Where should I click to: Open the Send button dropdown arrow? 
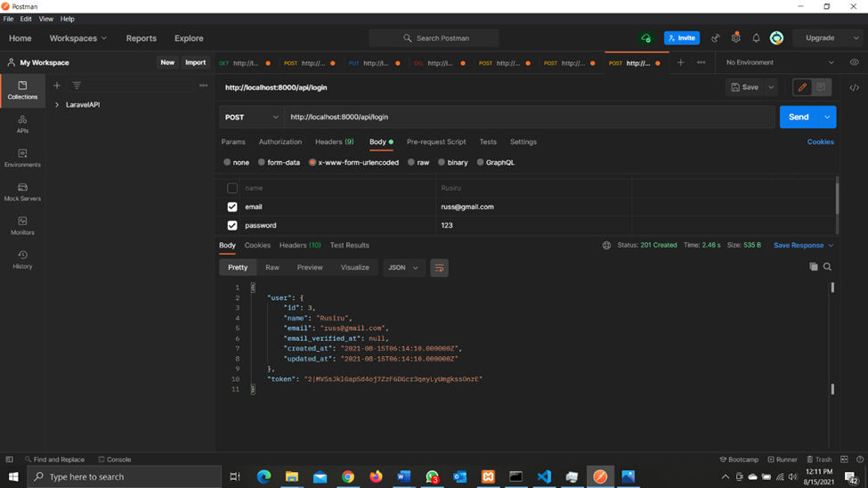tap(827, 117)
